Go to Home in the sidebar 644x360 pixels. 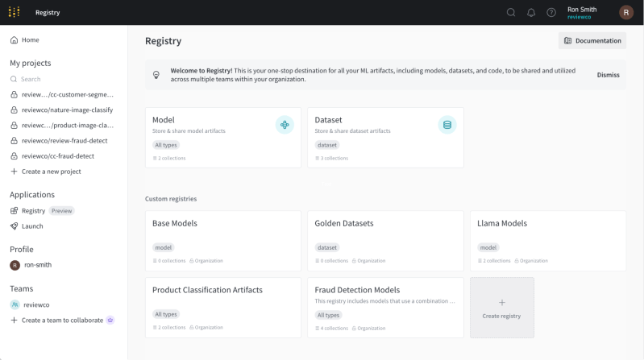pos(30,39)
